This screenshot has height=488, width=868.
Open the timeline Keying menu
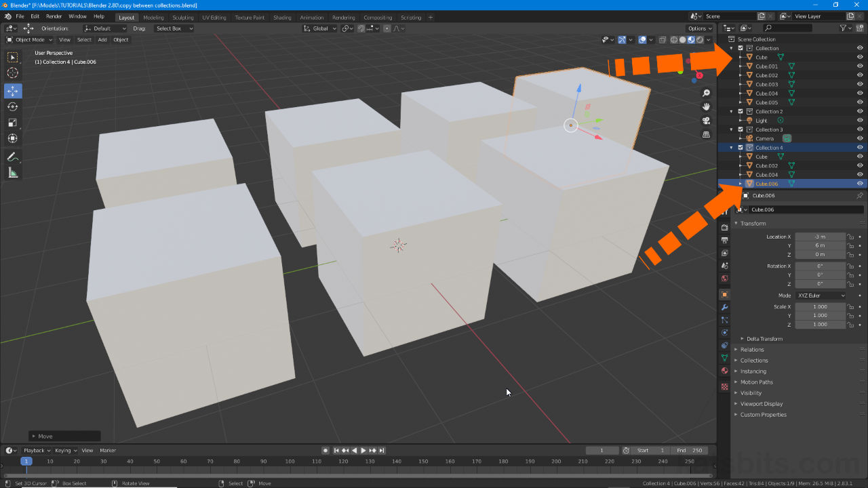click(65, 451)
